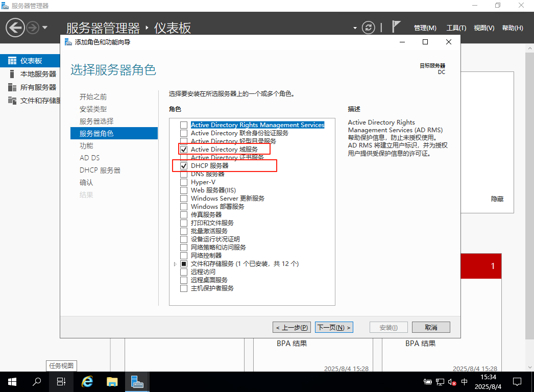Check 远程桌面服务 role

[184, 280]
